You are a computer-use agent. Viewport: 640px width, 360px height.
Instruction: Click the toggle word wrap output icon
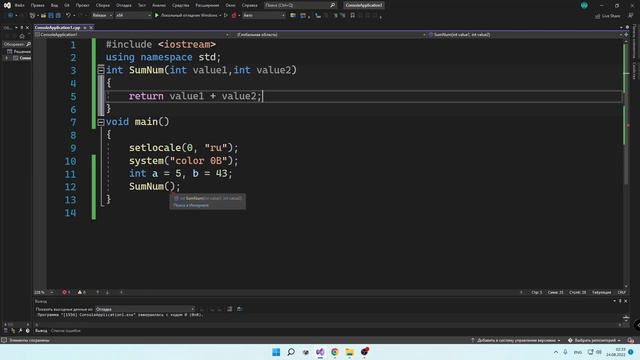point(240,309)
